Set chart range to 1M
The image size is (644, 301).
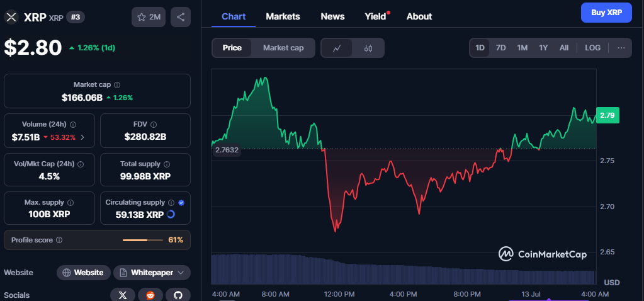(x=522, y=48)
